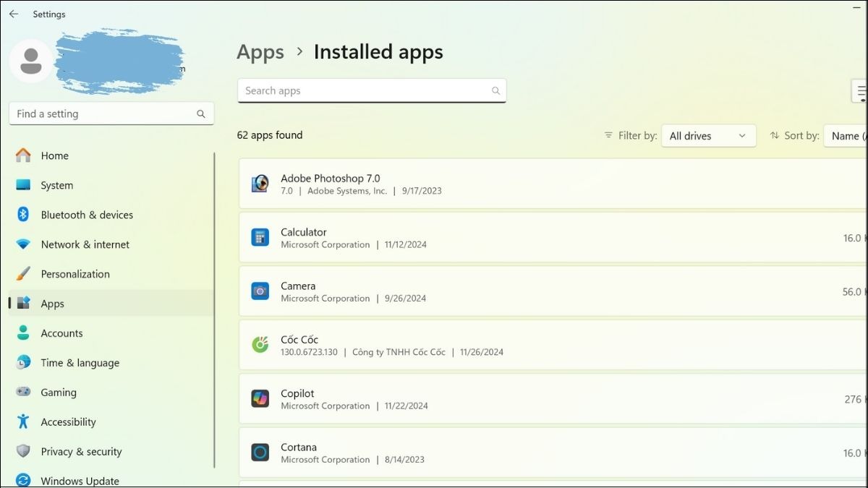Open Privacy & security settings
This screenshot has height=488, width=868.
click(x=111, y=452)
